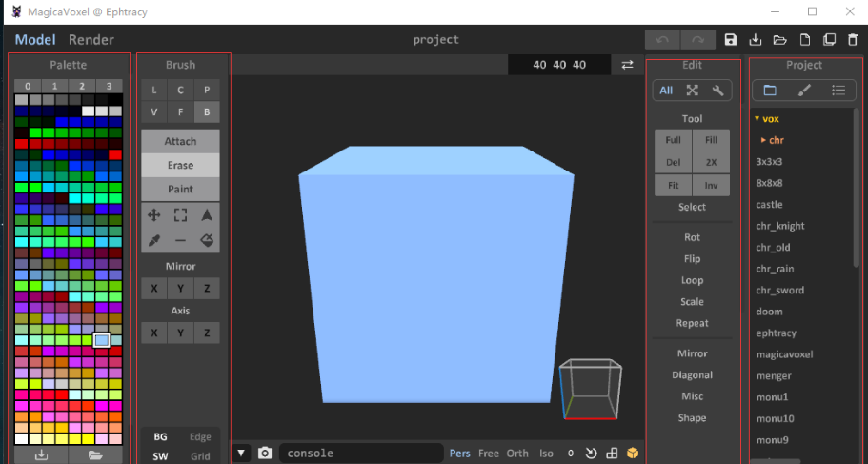Select the move tool in Brush panel
The width and height of the screenshot is (868, 464).
click(154, 215)
